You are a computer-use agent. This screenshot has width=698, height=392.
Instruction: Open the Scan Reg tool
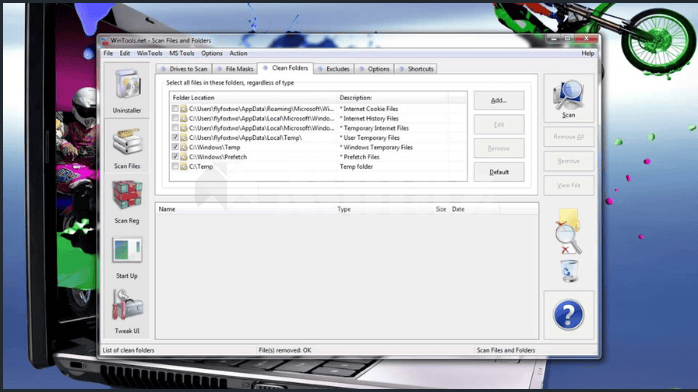[x=127, y=201]
